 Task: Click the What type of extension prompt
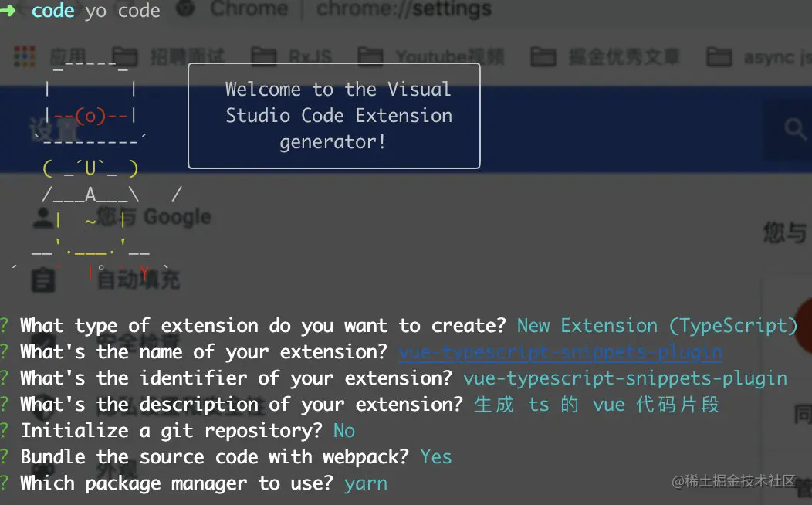pyautogui.click(x=262, y=326)
